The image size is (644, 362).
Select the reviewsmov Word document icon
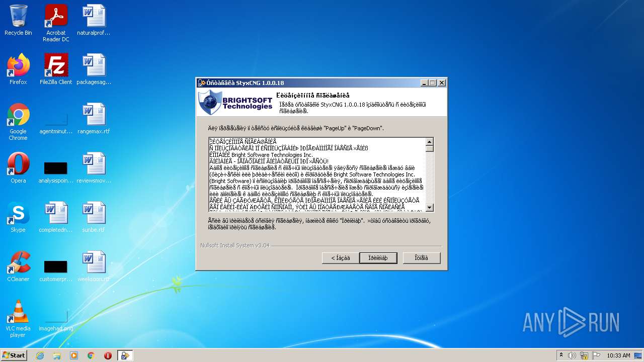pos(94,167)
